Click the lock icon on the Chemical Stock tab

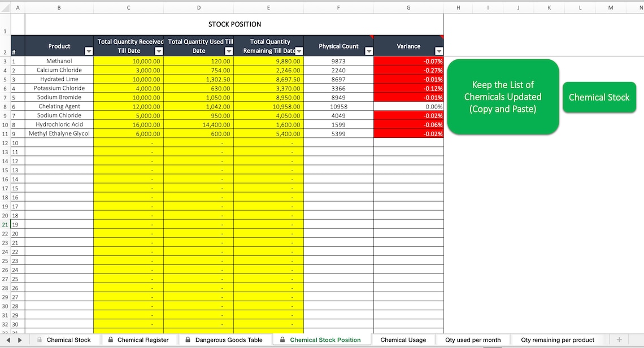[x=38, y=340]
